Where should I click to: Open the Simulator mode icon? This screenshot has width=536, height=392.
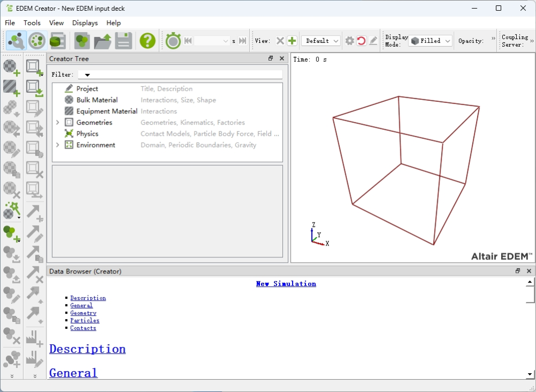[x=37, y=41]
